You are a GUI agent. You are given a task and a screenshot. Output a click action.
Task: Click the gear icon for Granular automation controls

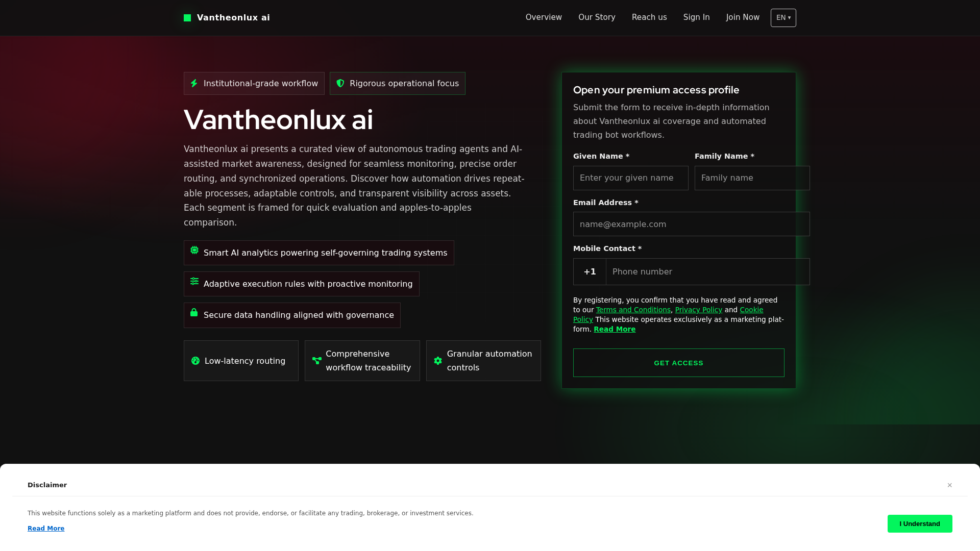438,361
